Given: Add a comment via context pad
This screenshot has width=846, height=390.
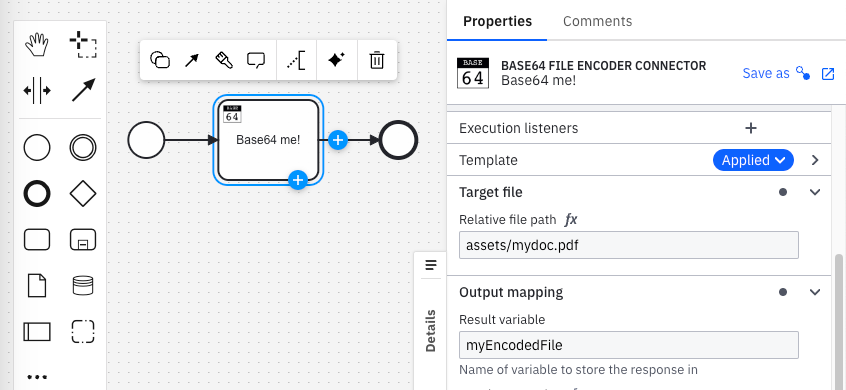Looking at the screenshot, I should pos(256,60).
